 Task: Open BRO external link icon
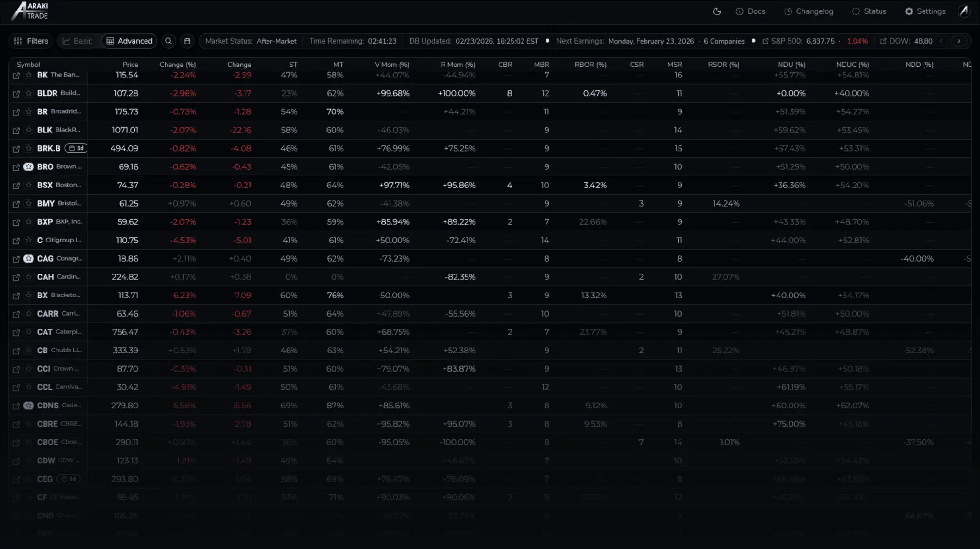pyautogui.click(x=16, y=167)
